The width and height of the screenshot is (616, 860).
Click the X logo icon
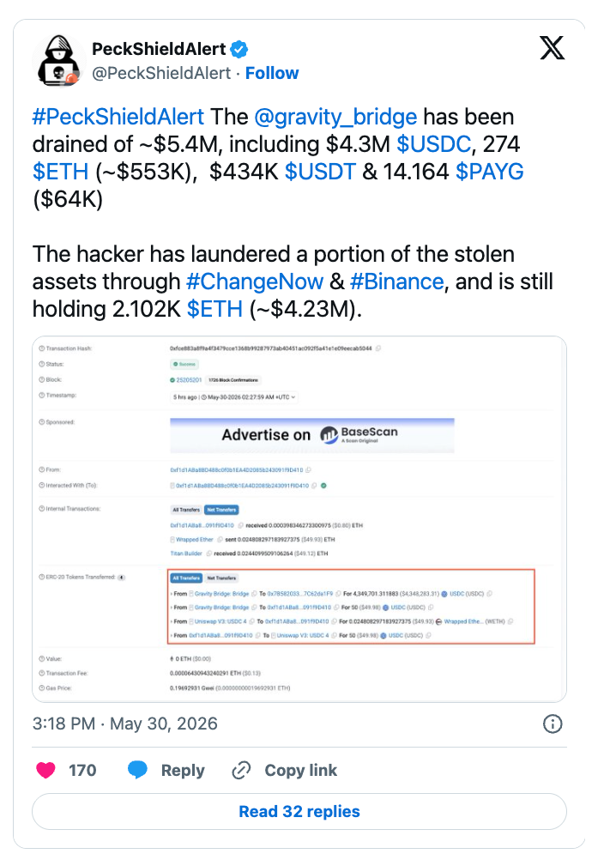tap(552, 48)
